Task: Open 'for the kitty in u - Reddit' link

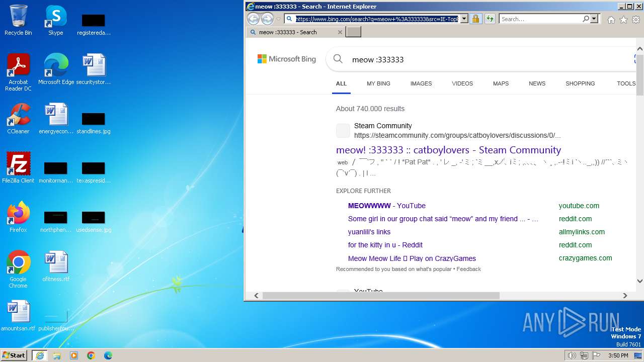Action: coord(385,245)
